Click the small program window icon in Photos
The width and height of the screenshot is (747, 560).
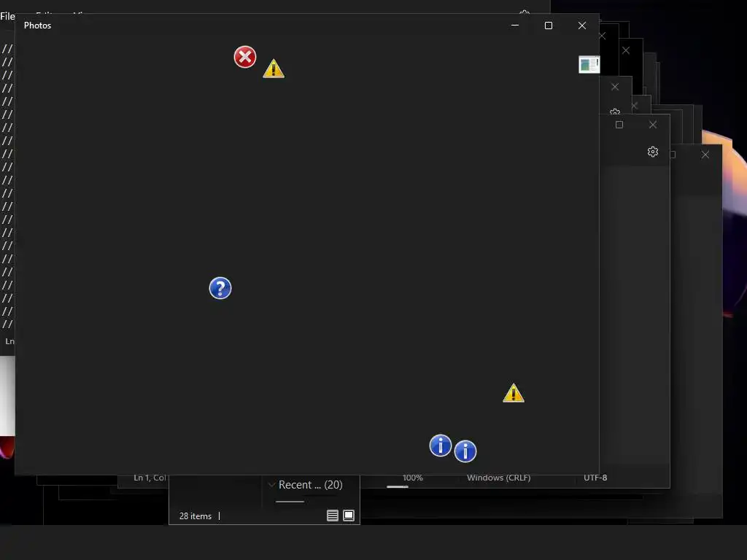(x=589, y=64)
